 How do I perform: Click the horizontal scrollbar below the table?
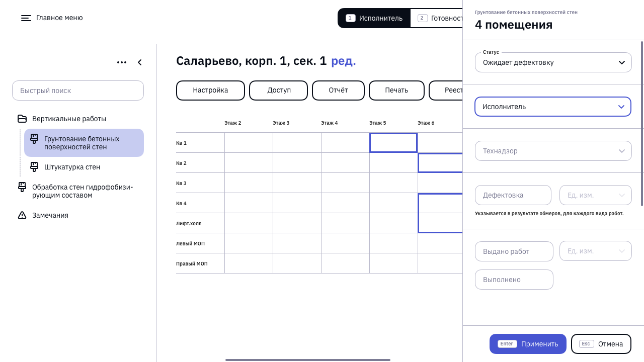click(308, 360)
